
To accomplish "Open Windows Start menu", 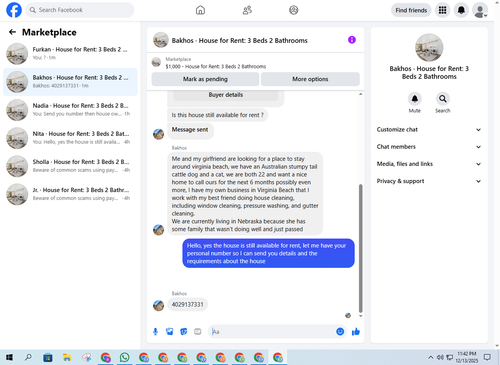I will [9, 358].
